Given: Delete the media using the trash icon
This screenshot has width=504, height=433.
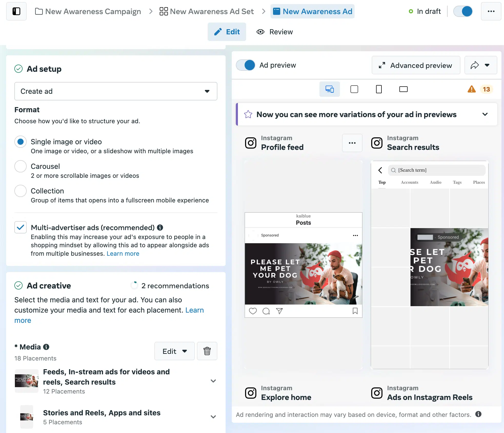Looking at the screenshot, I should 207,351.
